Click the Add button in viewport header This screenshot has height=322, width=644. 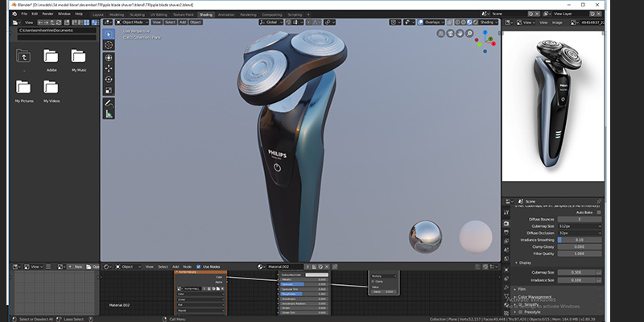(184, 23)
